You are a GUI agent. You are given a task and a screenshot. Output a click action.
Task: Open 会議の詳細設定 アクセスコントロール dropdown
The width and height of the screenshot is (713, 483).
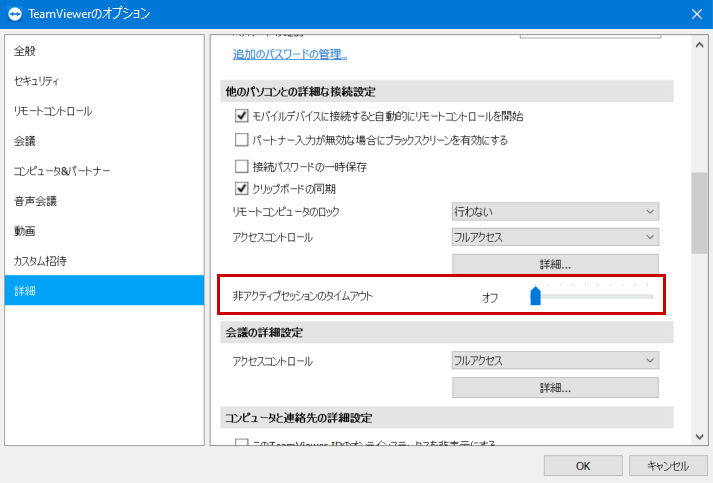(x=555, y=361)
